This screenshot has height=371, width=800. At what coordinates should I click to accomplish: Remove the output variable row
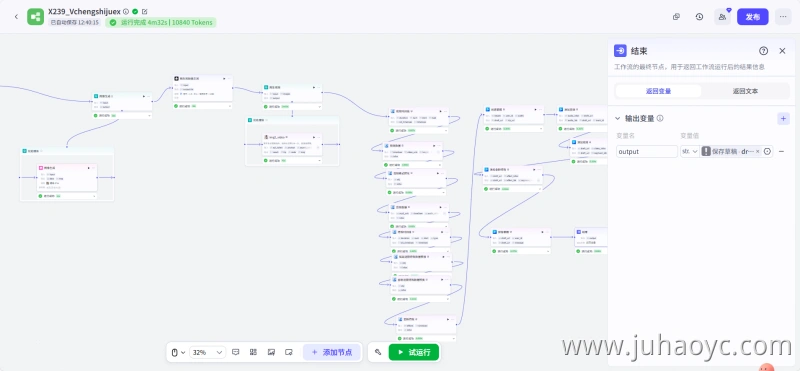pos(781,152)
